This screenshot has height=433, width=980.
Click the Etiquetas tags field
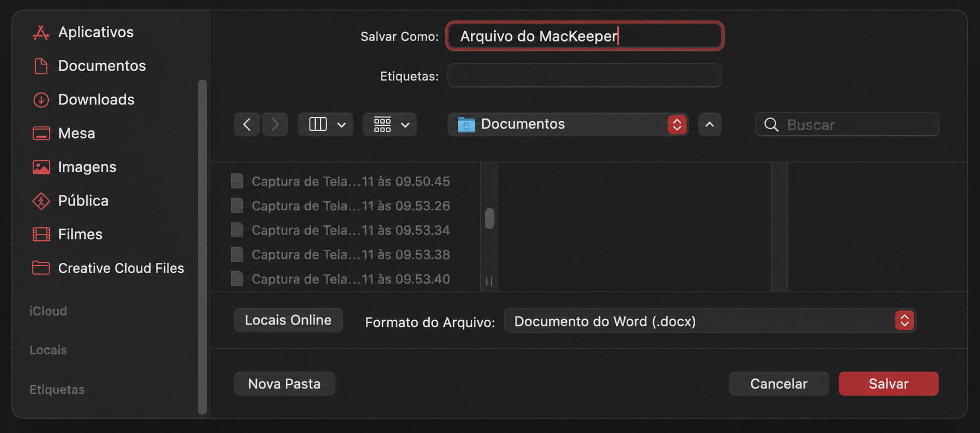[x=584, y=76]
